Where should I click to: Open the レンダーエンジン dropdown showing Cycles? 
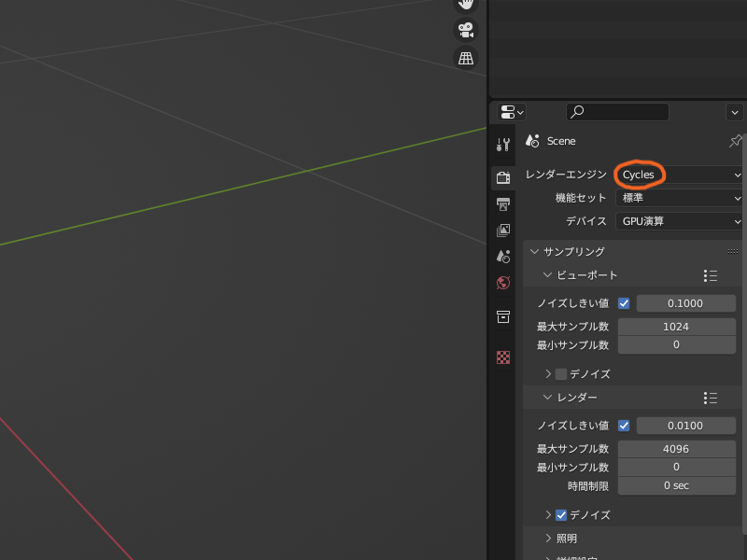pyautogui.click(x=679, y=174)
